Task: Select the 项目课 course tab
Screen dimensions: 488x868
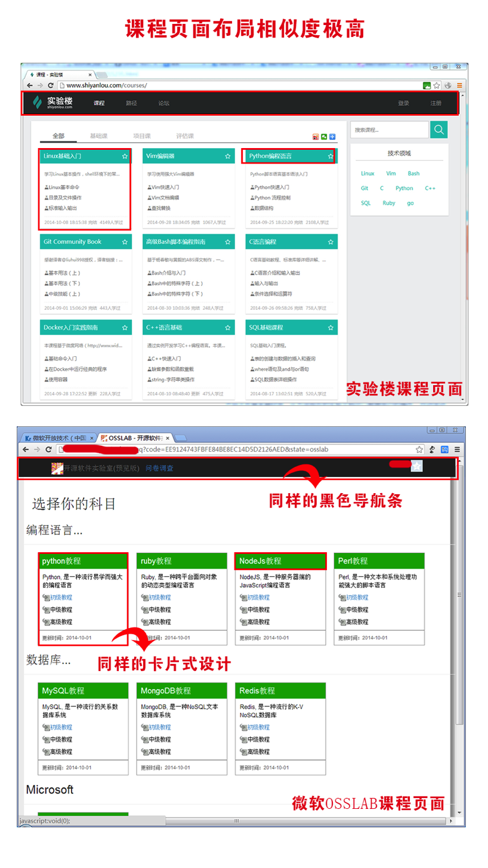Action: (141, 136)
